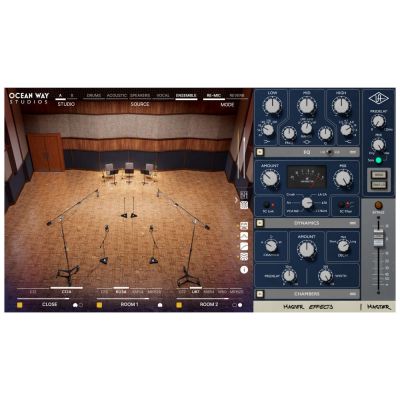The image size is (400, 400).
Task: Click the EQ HIGH gain knob
Action: (x=341, y=106)
